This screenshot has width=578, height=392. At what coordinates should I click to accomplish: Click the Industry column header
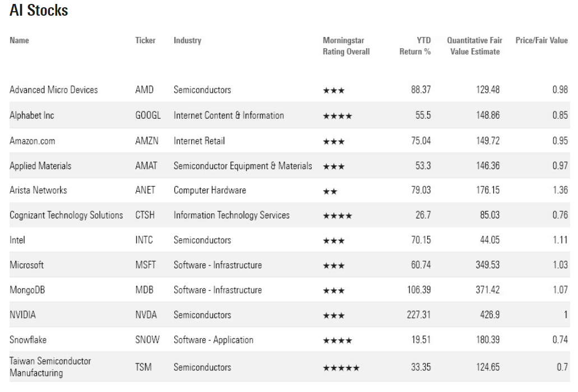(x=187, y=40)
